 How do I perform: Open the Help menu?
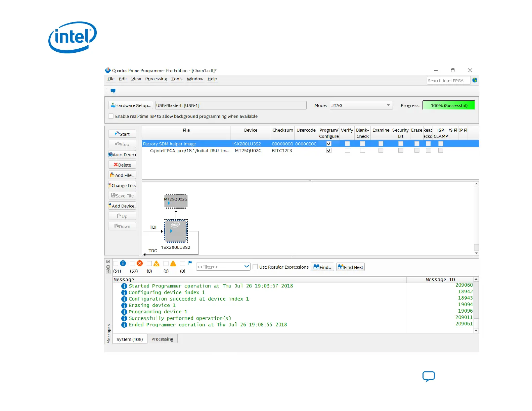212,79
